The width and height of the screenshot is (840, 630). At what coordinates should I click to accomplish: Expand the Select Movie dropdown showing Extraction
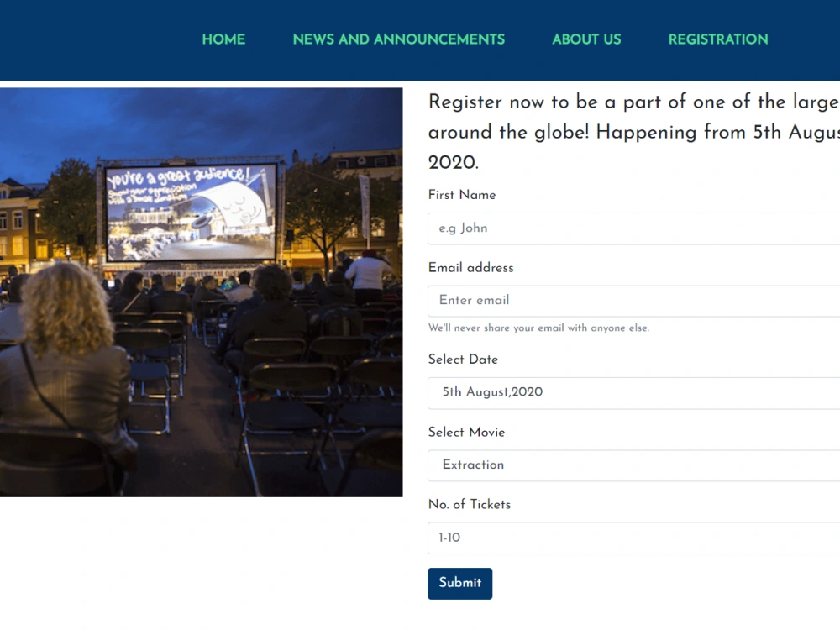click(x=633, y=465)
